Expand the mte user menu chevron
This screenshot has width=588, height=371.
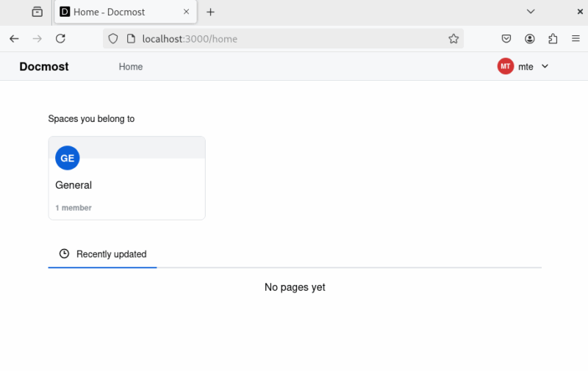[x=545, y=66]
